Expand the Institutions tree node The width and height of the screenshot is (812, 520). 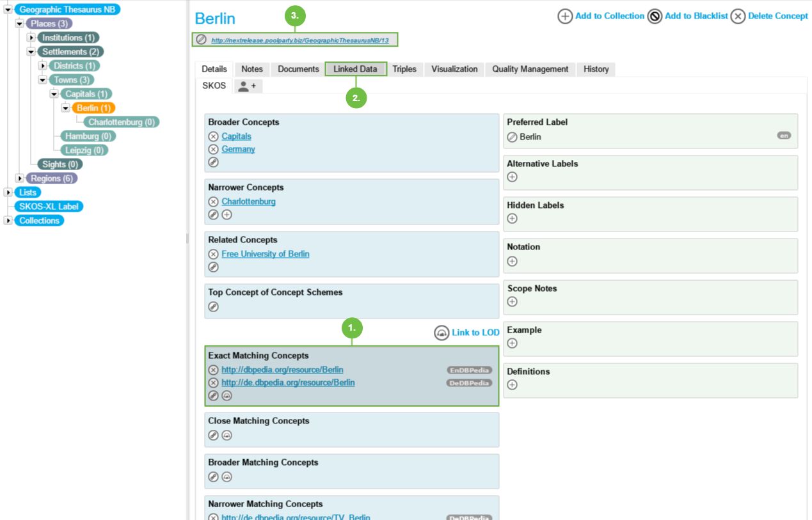31,38
